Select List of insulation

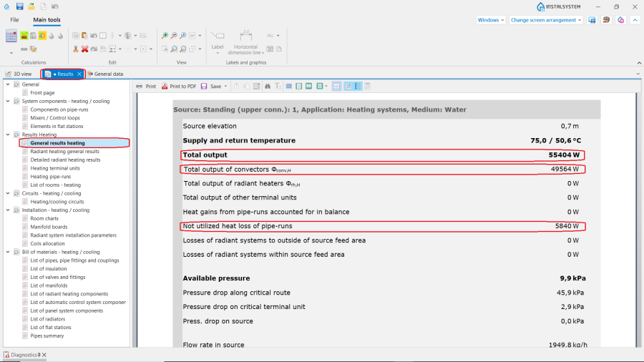49,269
